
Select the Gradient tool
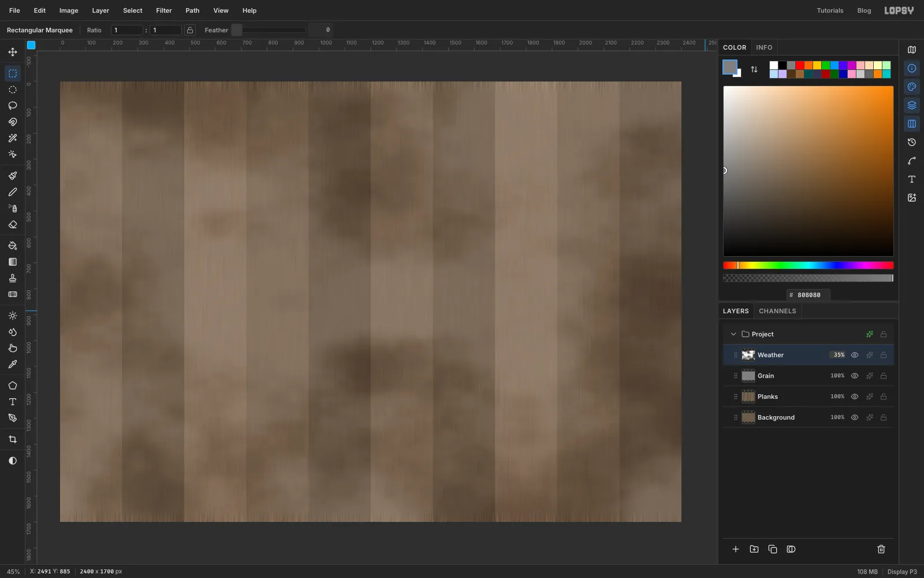click(13, 262)
